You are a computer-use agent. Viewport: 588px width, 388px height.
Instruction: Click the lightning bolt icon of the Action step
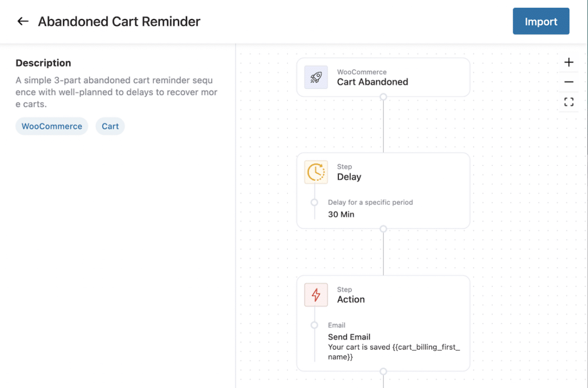(x=316, y=295)
